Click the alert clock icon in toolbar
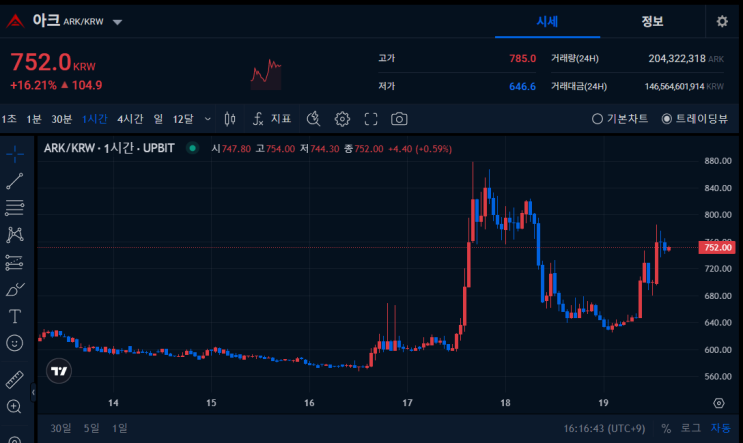The image size is (743, 443). pos(313,119)
